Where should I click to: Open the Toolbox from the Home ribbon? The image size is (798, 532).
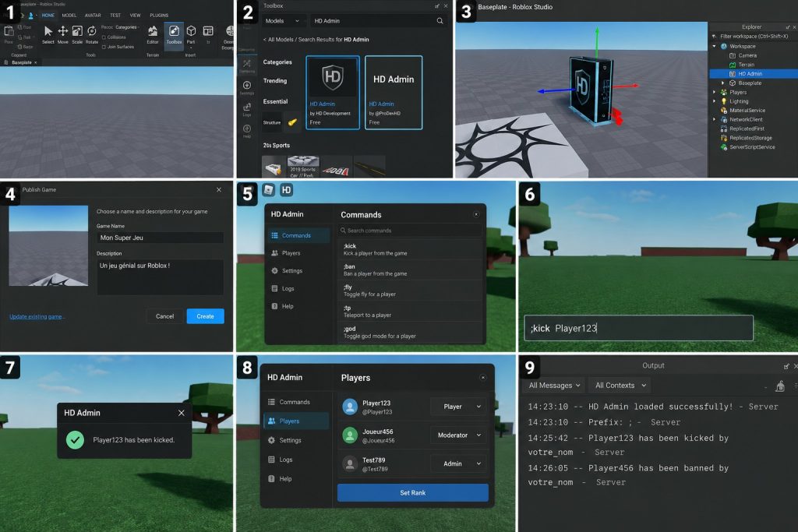(x=174, y=34)
